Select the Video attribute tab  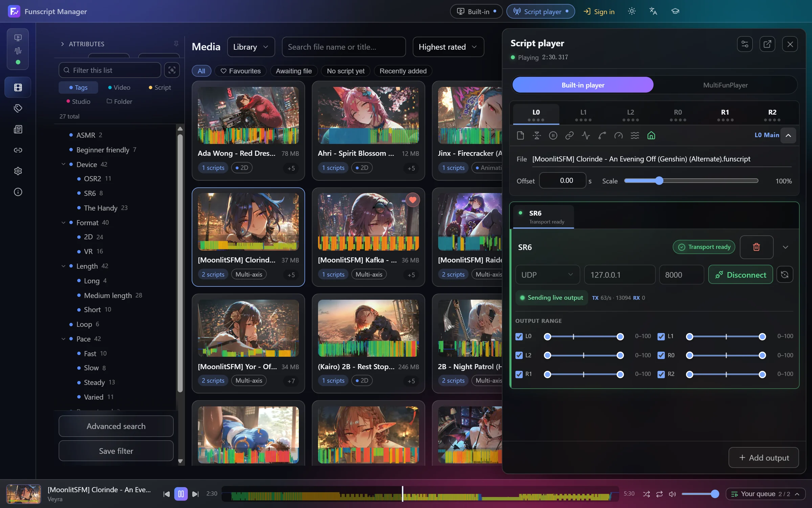coord(119,87)
